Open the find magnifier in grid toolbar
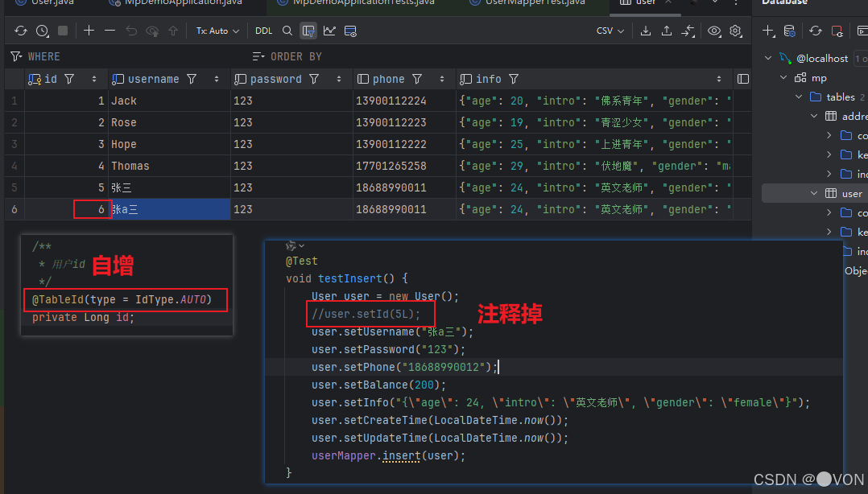The height and width of the screenshot is (494, 868). coord(287,31)
